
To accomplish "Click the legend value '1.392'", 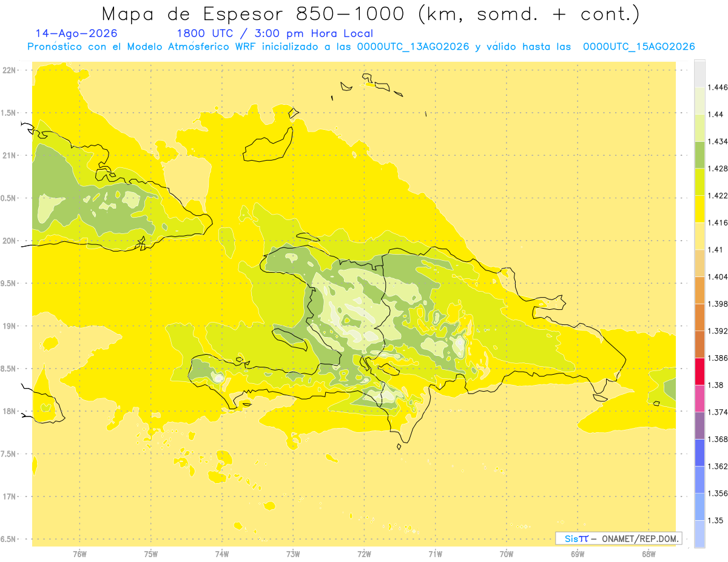I will tap(717, 331).
